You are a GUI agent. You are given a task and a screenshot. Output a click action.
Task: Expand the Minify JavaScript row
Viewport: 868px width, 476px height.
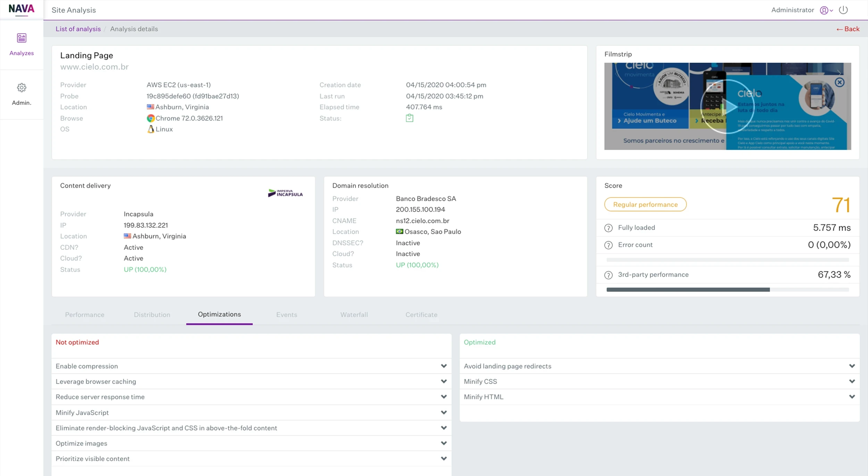click(x=251, y=413)
